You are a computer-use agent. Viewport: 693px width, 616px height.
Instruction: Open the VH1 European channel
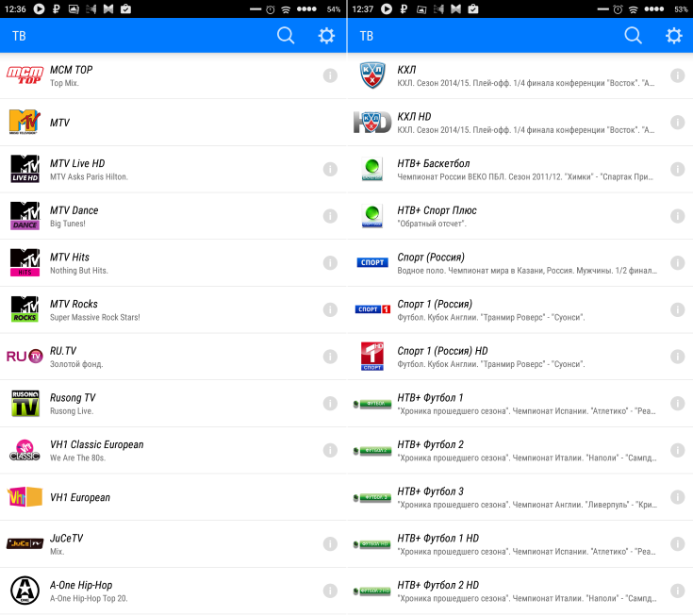[173, 497]
